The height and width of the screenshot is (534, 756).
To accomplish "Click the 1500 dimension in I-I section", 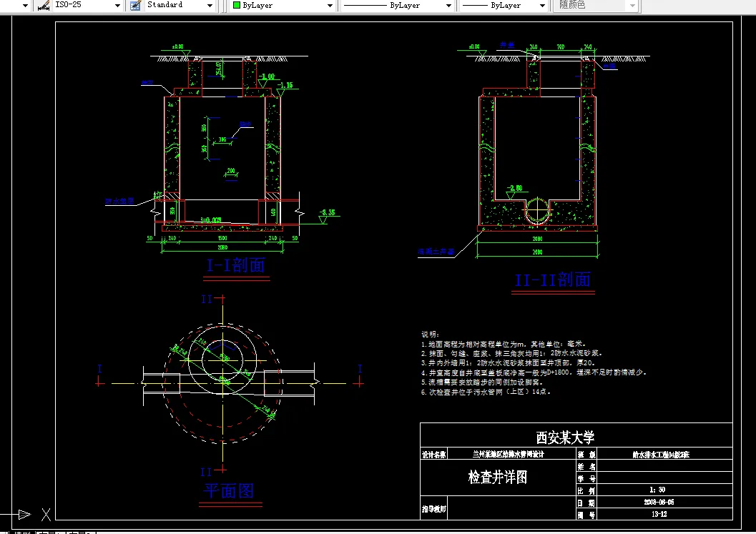I will [222, 238].
